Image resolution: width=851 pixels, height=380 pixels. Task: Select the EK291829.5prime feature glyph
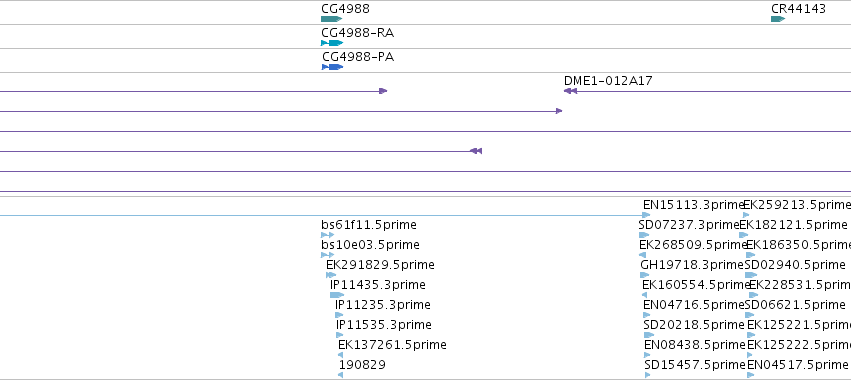click(331, 275)
